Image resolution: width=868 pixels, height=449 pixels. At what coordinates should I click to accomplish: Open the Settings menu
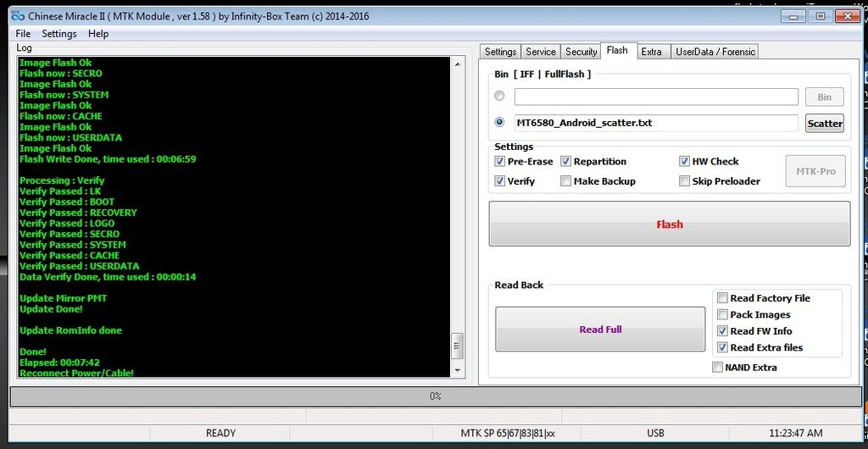[59, 33]
